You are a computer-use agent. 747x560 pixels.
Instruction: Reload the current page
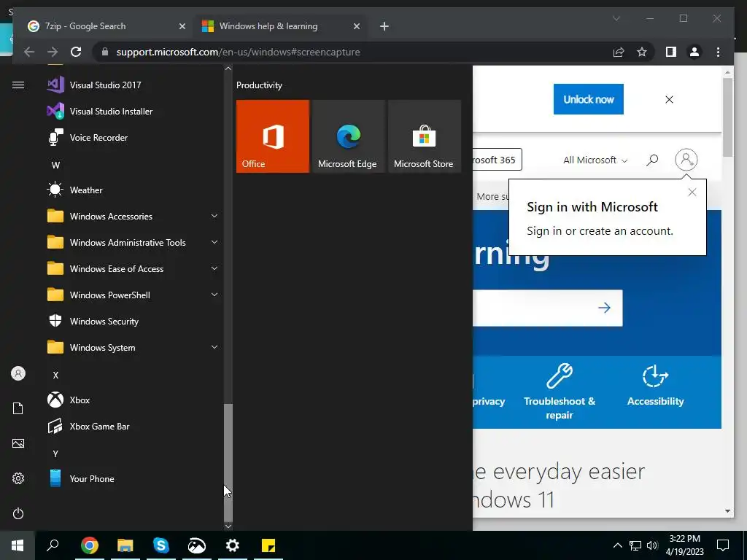[x=76, y=52]
